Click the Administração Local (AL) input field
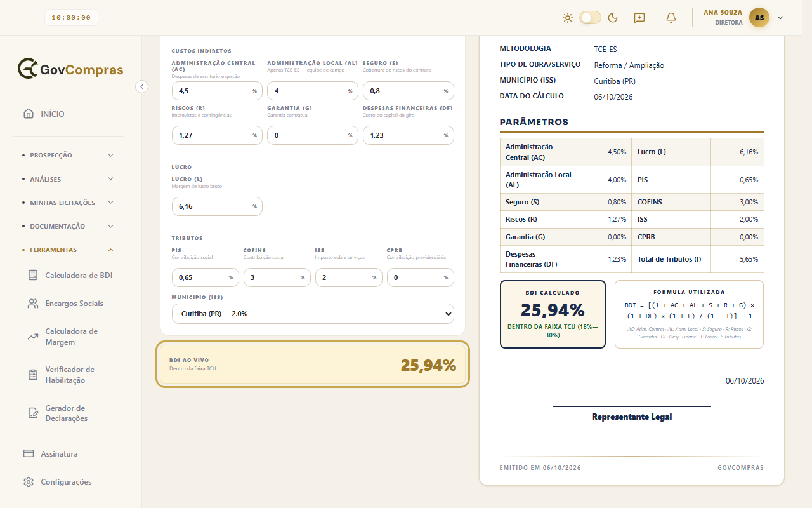812x508 pixels. pyautogui.click(x=313, y=91)
